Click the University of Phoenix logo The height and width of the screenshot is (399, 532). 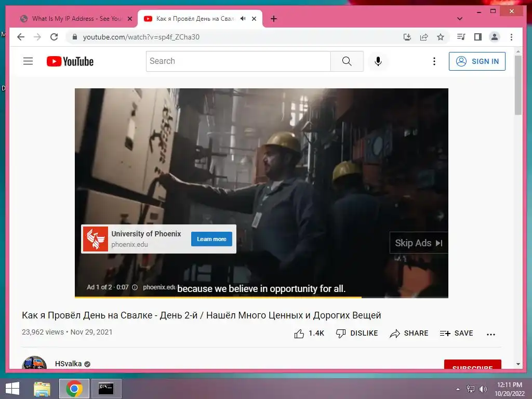[x=96, y=239]
